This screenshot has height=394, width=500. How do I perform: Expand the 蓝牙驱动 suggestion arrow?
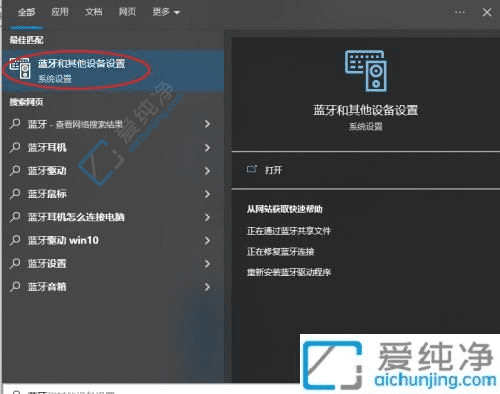[207, 171]
